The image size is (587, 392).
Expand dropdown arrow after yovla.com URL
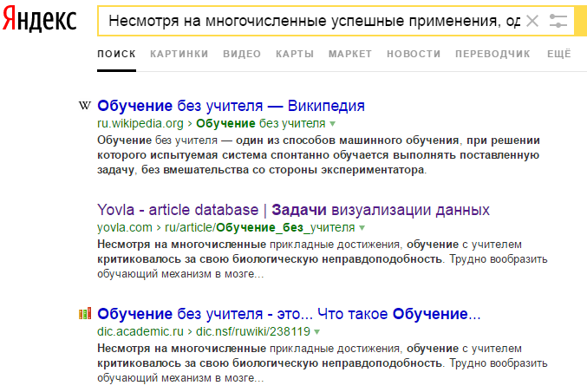[x=362, y=227]
